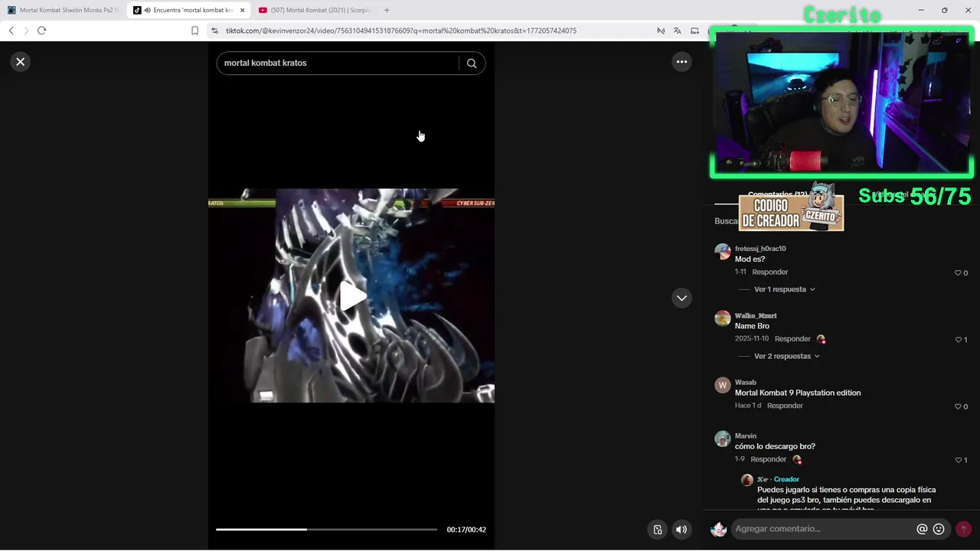This screenshot has width=980, height=551.
Task: Open site information icon in address bar
Action: (x=215, y=31)
